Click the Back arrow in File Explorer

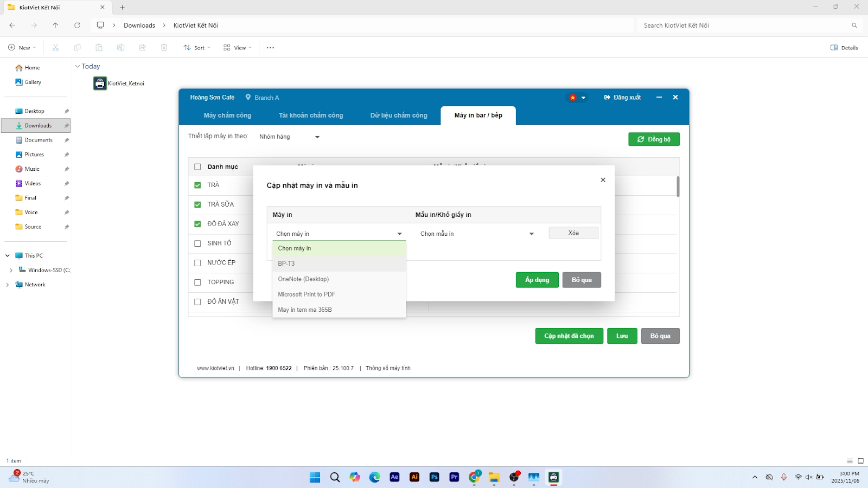click(12, 25)
